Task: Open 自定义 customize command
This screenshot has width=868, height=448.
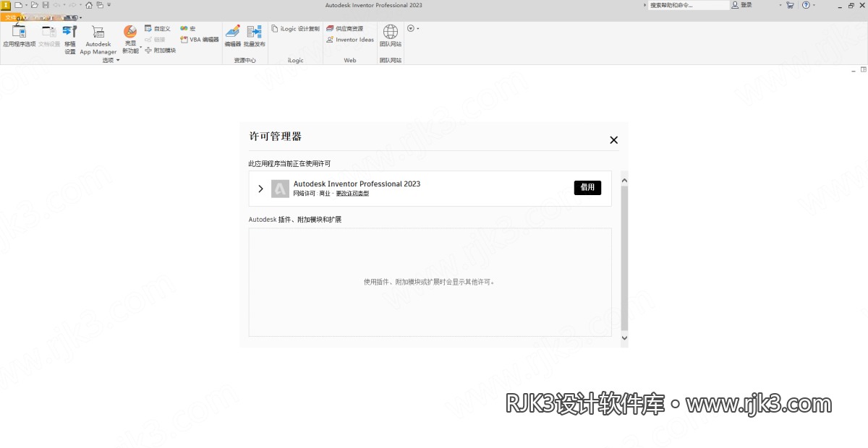Action: (158, 29)
